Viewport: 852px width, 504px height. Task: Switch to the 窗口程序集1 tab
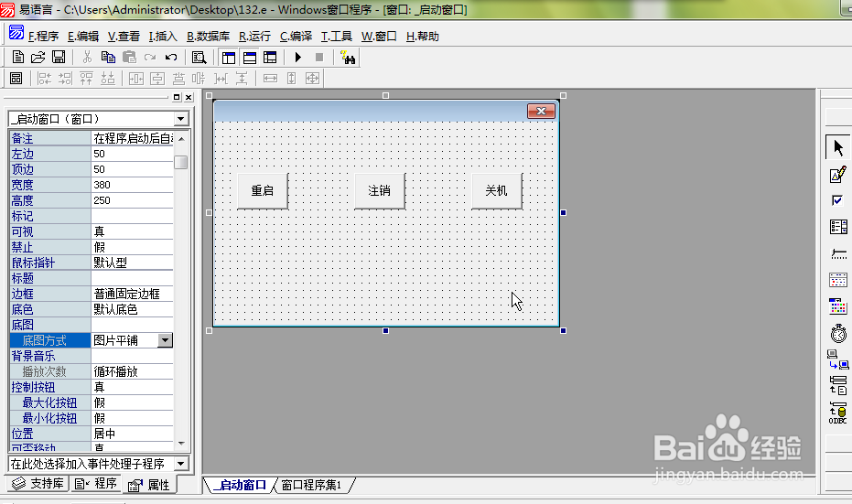[311, 485]
